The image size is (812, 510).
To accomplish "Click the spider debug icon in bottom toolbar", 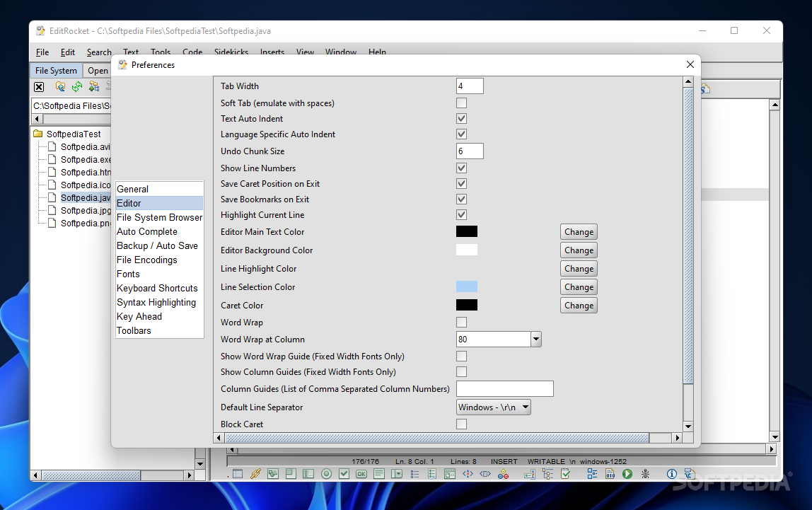I will [x=645, y=473].
